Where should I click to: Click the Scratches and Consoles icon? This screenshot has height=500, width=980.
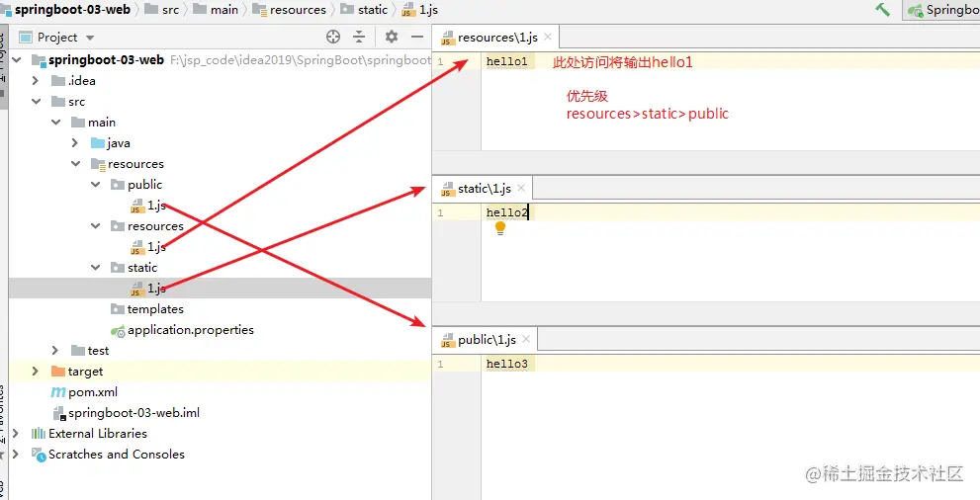click(x=39, y=455)
